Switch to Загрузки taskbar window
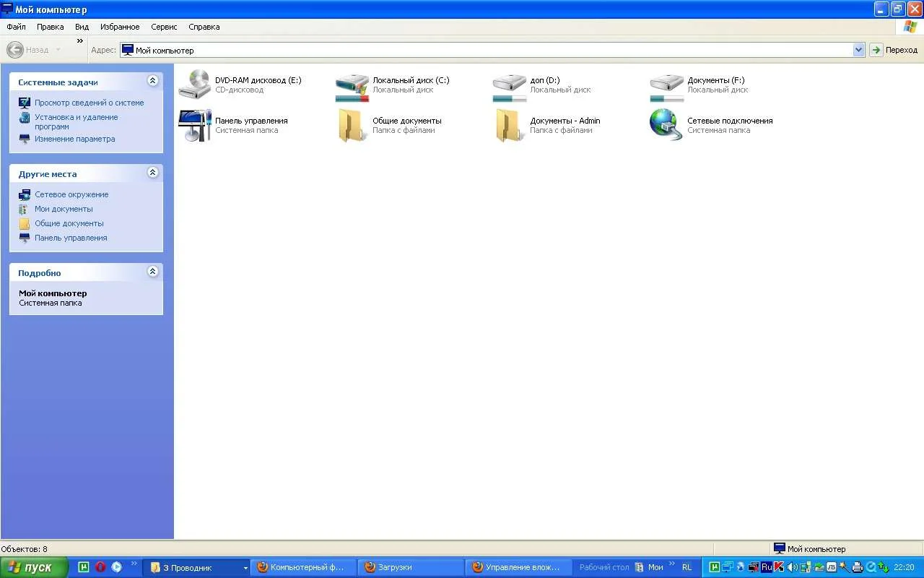 410,567
